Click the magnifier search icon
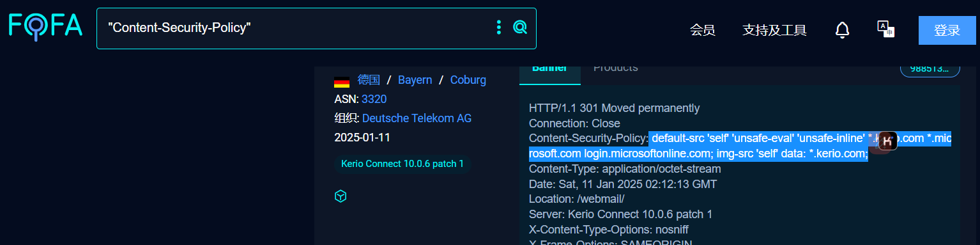980x245 pixels. tap(520, 27)
